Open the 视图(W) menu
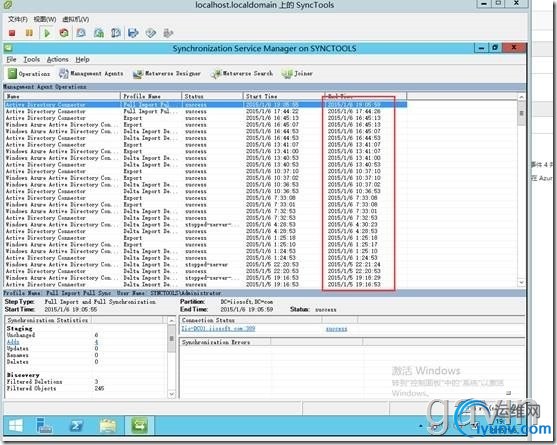Viewport: 557px width, 445px height. [x=45, y=19]
